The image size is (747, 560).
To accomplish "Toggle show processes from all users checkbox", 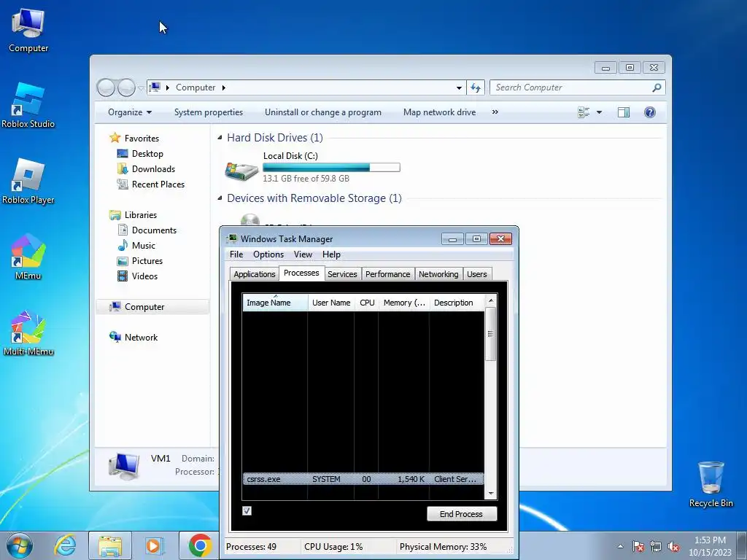I will (x=247, y=511).
